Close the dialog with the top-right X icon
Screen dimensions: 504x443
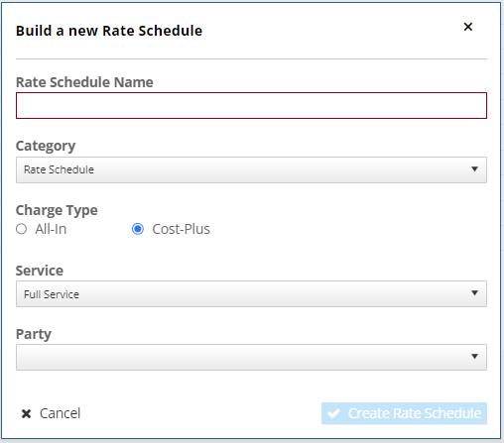[467, 27]
